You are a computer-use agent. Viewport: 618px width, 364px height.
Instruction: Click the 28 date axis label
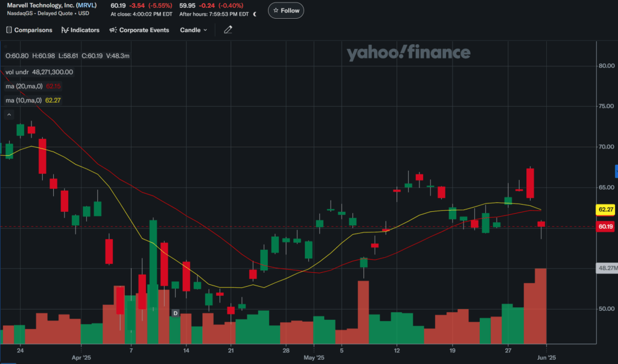(286, 350)
